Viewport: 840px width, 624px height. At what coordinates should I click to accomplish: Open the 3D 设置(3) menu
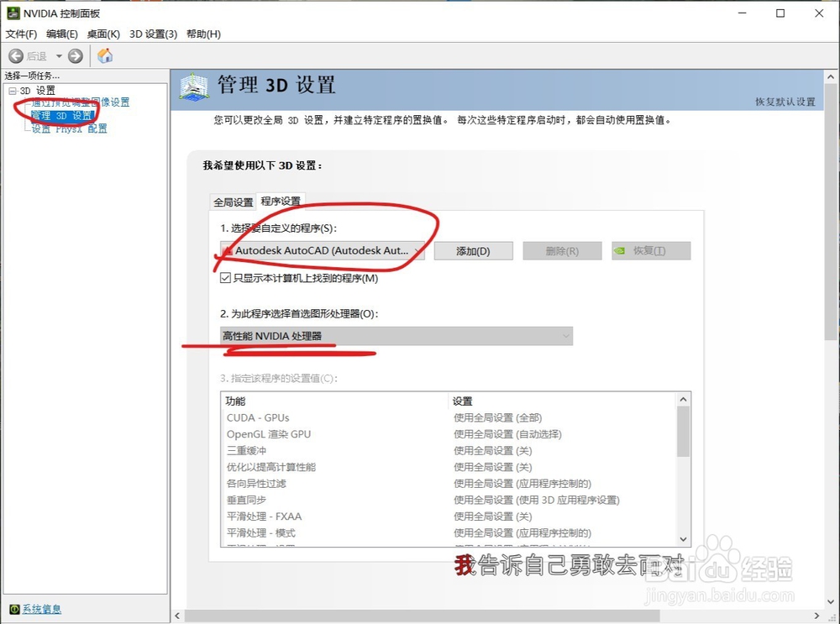pyautogui.click(x=153, y=34)
